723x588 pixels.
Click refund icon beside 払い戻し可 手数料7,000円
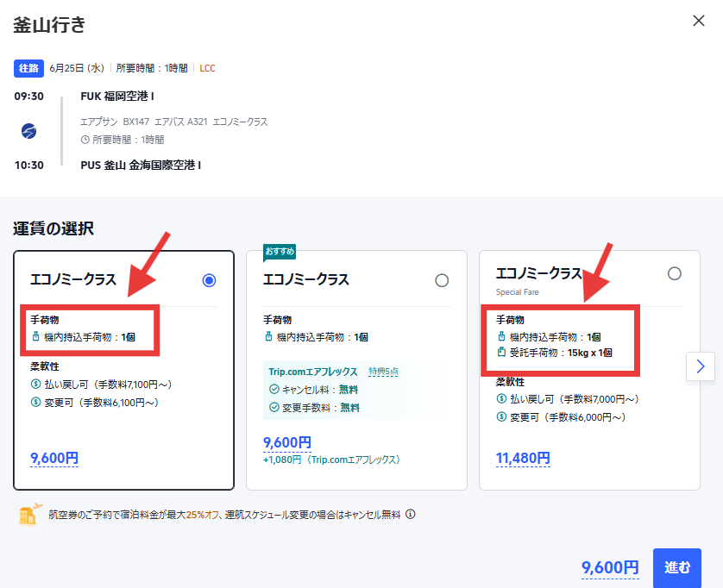(x=501, y=398)
